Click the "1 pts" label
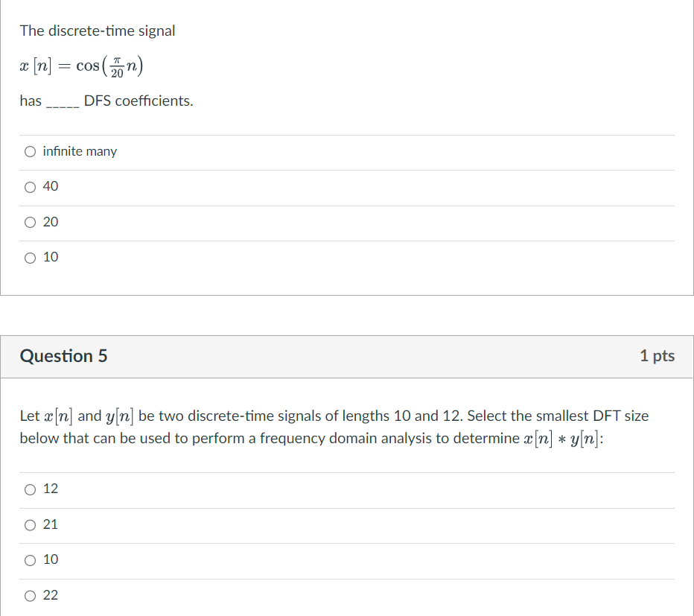Image resolution: width=694 pixels, height=616 pixels. pos(657,356)
